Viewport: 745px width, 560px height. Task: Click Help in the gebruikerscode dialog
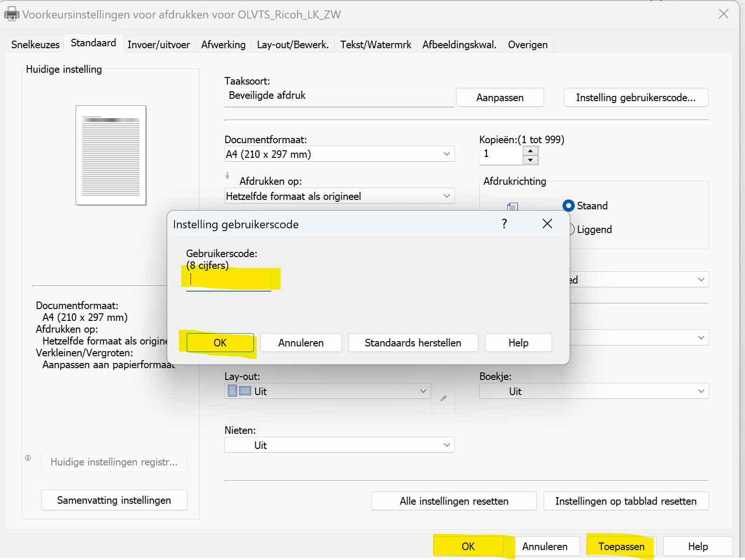tap(519, 343)
